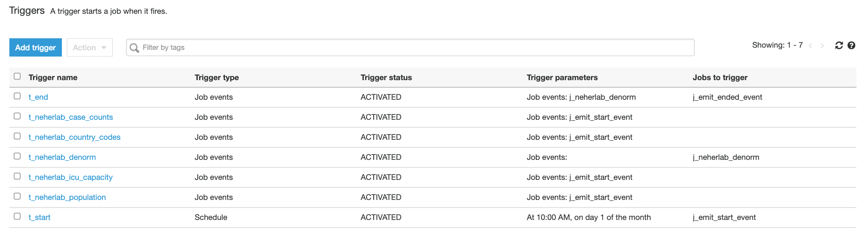Open t_neherlab_country_codes trigger

pos(74,137)
